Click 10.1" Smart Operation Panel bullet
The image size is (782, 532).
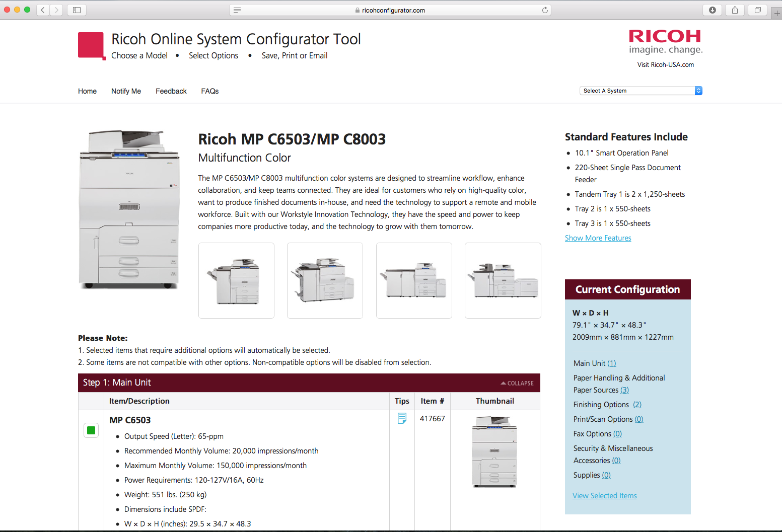click(x=622, y=153)
